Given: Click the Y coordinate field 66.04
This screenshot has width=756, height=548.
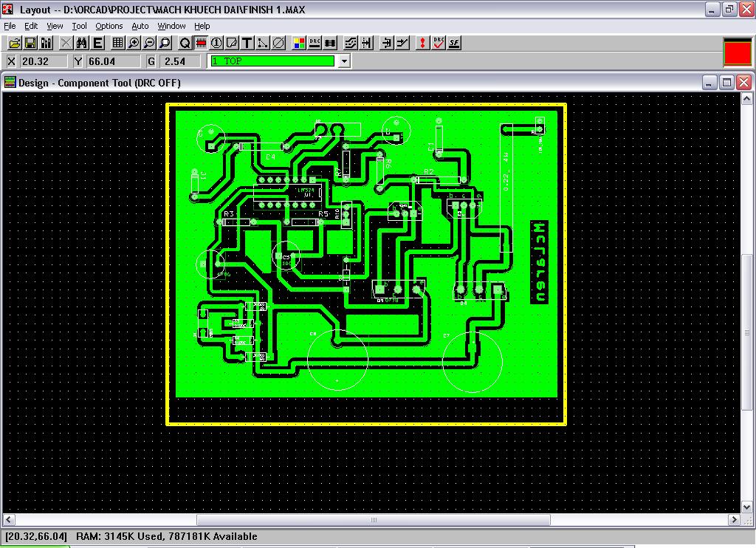Looking at the screenshot, I should click(x=113, y=61).
